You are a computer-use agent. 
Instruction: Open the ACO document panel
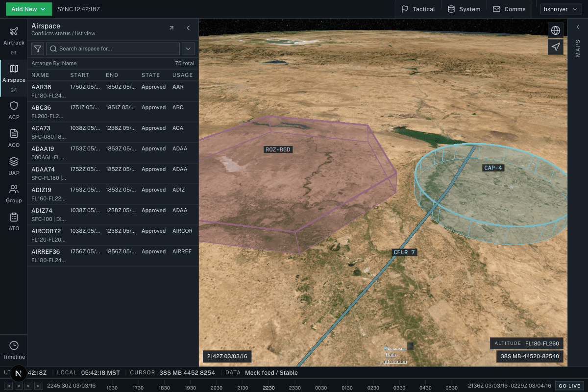(x=14, y=138)
